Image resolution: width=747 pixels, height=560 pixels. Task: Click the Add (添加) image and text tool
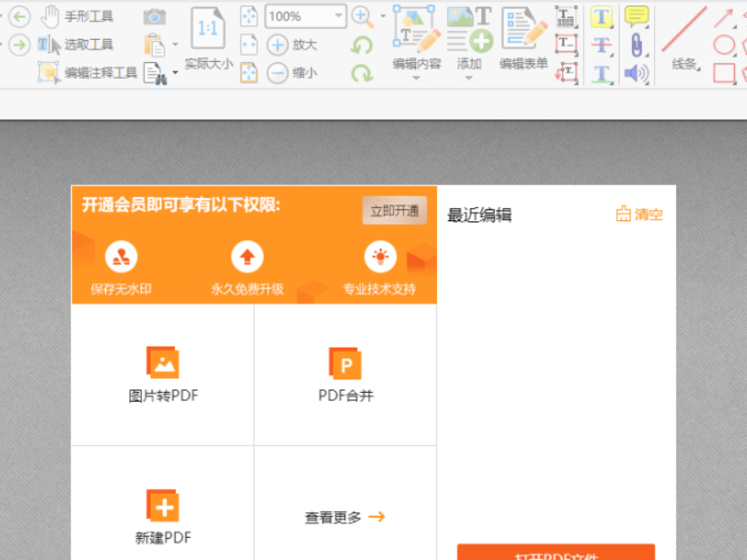pos(469,37)
